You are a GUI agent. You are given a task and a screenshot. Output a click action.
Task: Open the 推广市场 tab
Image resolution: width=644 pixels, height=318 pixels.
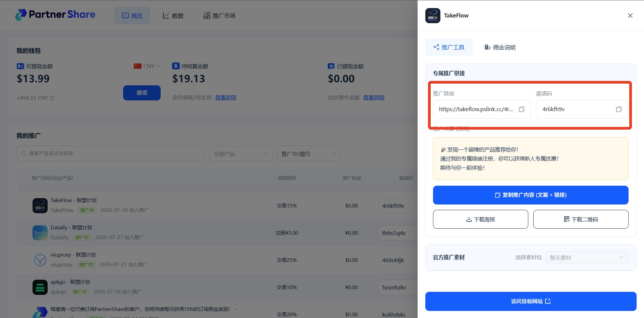pyautogui.click(x=219, y=15)
